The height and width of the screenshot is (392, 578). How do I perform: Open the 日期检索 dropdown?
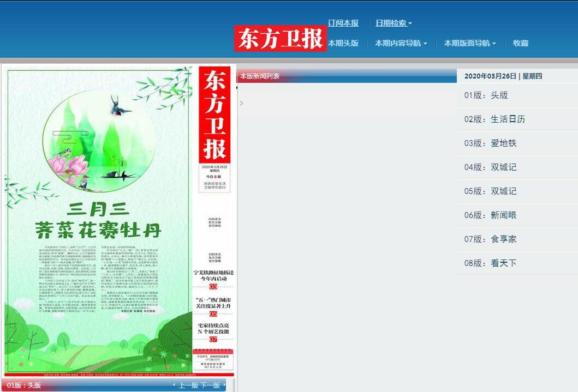(x=394, y=23)
